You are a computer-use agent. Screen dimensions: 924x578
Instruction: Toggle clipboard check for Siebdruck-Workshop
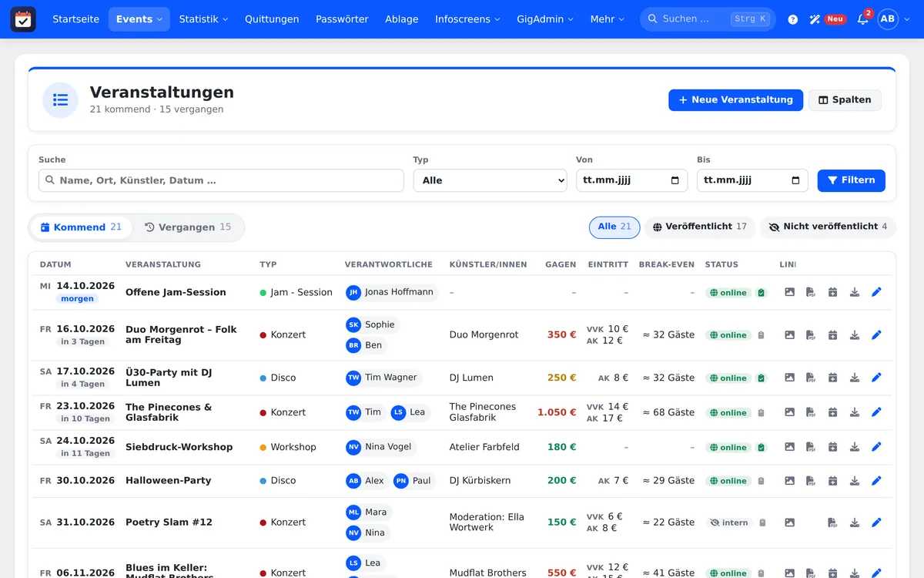pos(762,448)
